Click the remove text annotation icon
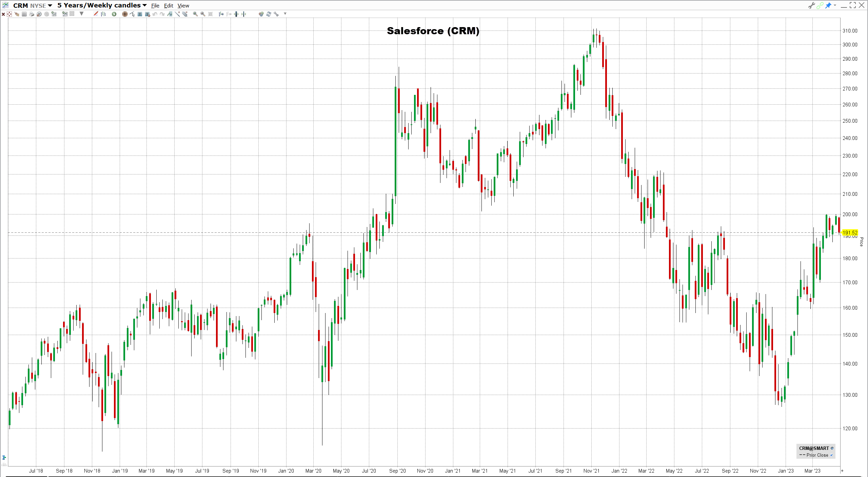 pos(147,14)
